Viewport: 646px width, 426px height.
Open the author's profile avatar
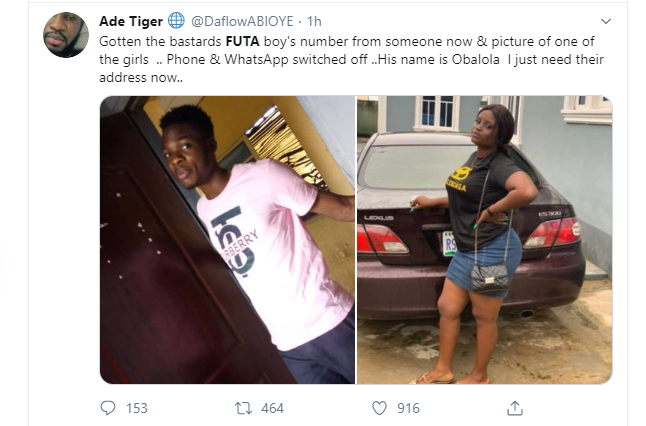[x=65, y=35]
